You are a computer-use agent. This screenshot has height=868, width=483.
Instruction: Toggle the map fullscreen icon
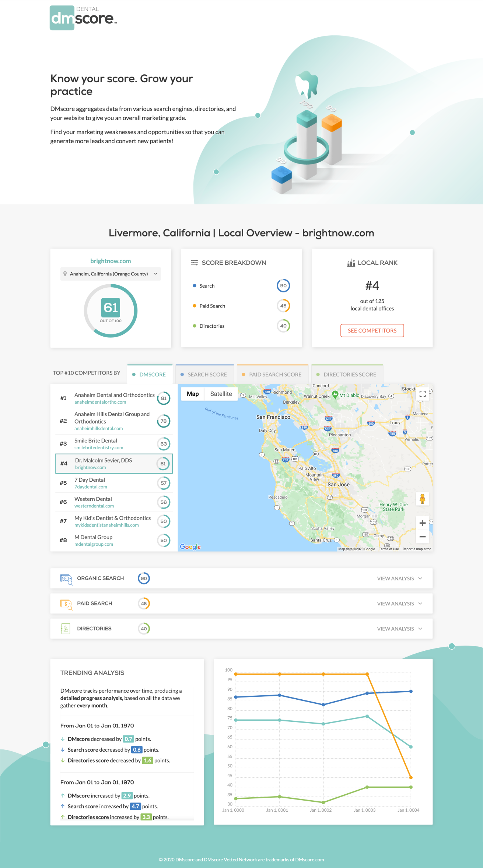point(423,394)
